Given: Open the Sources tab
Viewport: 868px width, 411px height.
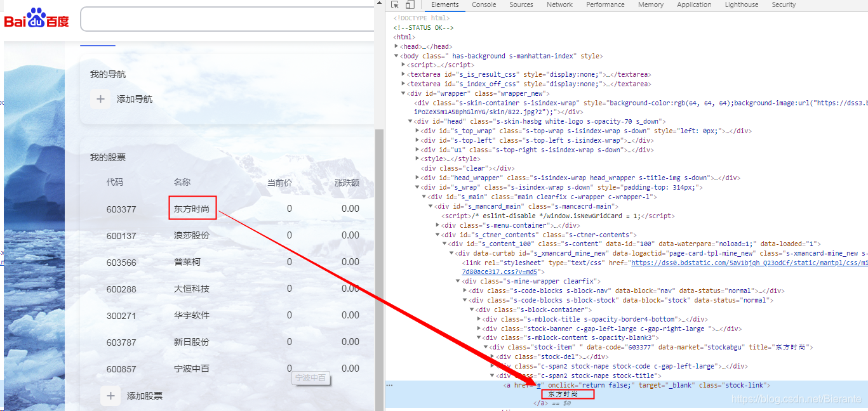Looking at the screenshot, I should [521, 4].
